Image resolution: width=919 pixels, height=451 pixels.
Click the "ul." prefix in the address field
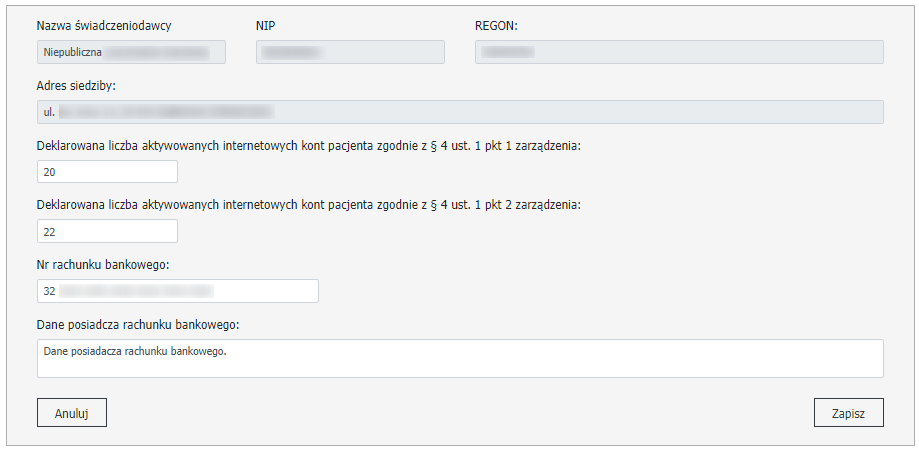click(x=49, y=112)
